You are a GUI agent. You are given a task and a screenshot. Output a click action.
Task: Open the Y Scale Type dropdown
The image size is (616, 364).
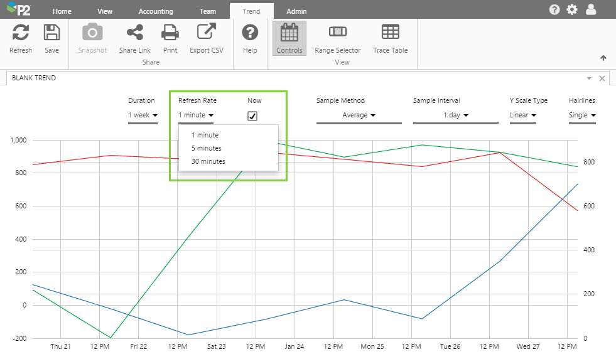tap(522, 115)
